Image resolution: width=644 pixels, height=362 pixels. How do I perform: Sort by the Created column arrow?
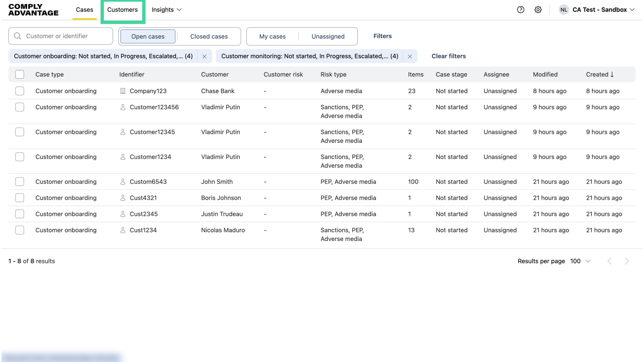[x=612, y=74]
